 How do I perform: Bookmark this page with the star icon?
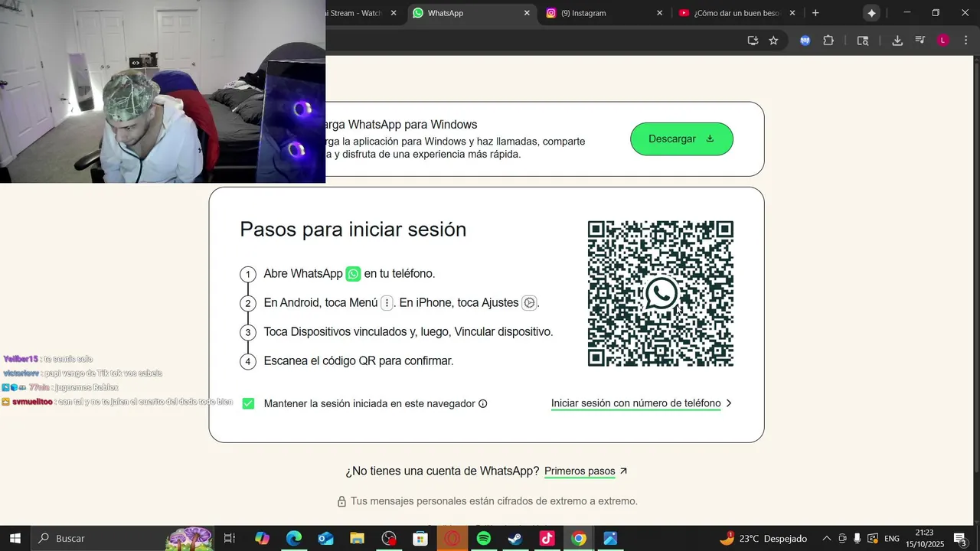click(x=773, y=41)
